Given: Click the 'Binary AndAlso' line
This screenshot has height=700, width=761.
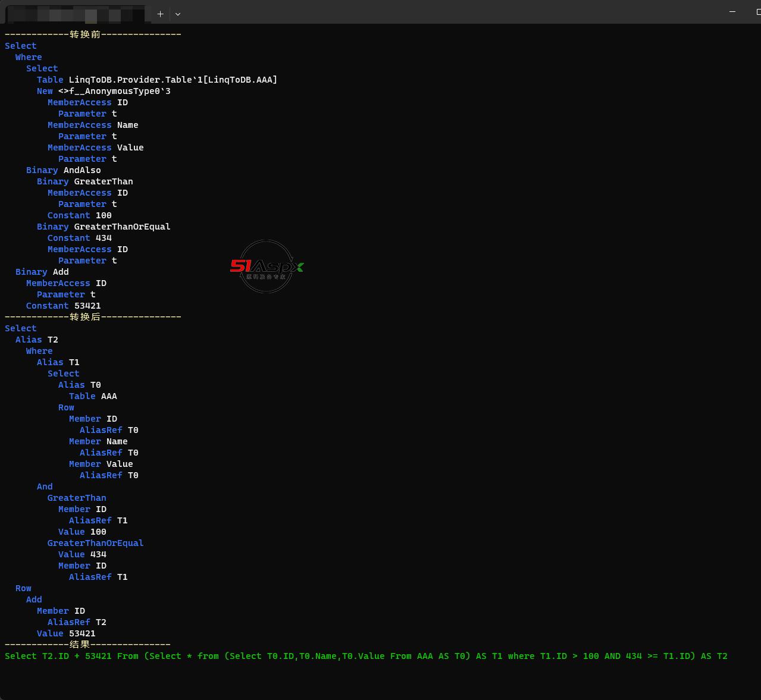Looking at the screenshot, I should (x=64, y=170).
